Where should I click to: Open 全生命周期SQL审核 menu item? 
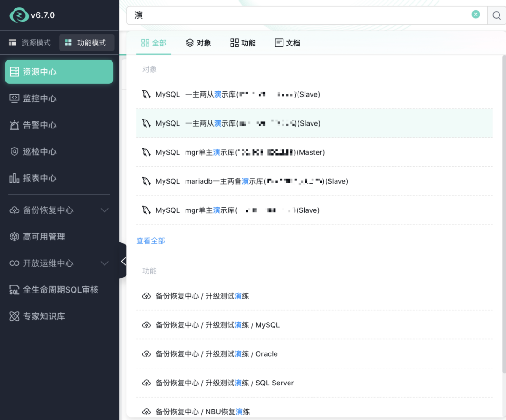click(x=60, y=290)
